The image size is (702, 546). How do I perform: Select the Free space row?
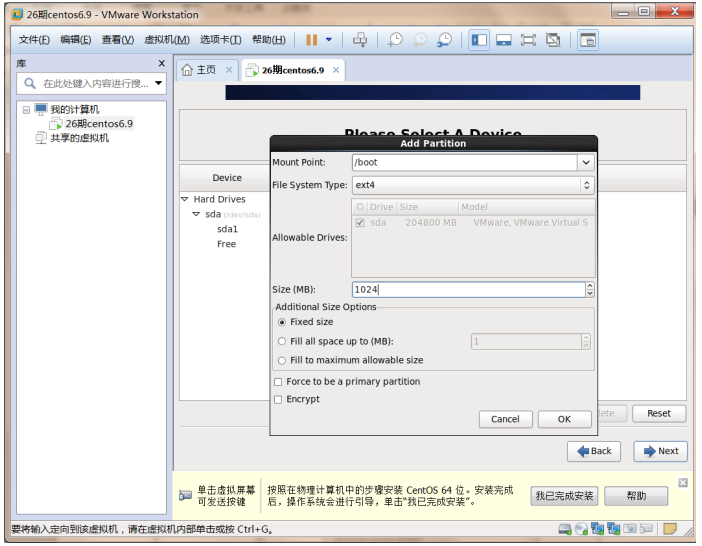[227, 244]
